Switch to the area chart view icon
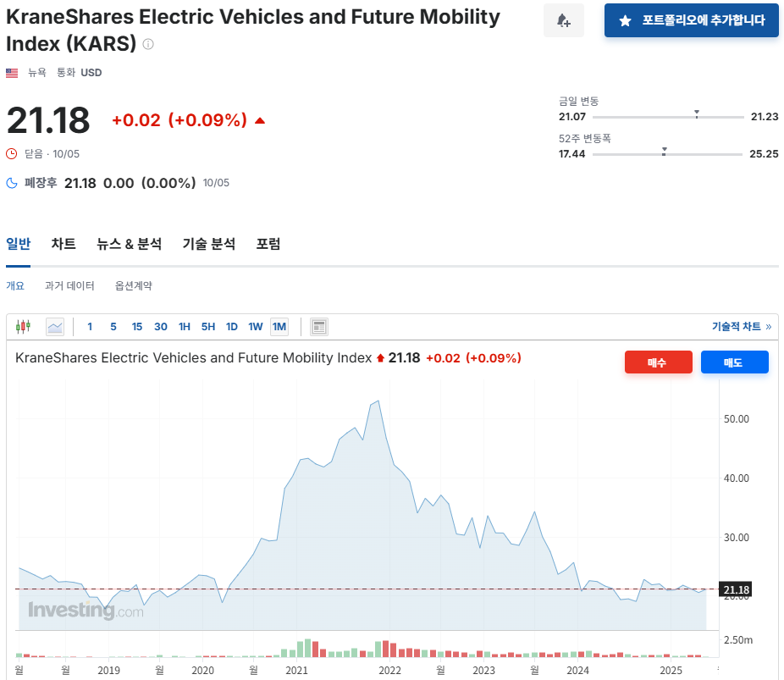Image resolution: width=784 pixels, height=680 pixels. [x=53, y=327]
